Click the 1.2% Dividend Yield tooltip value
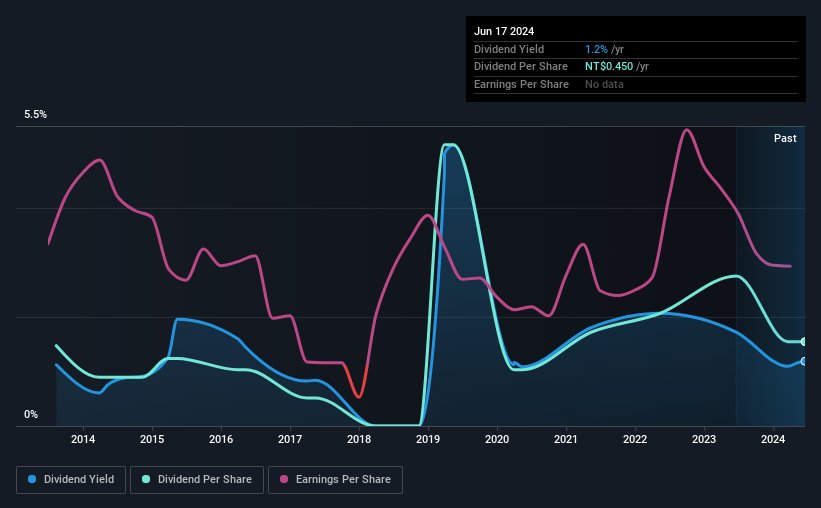Viewport: 821px width, 508px height. click(x=596, y=49)
